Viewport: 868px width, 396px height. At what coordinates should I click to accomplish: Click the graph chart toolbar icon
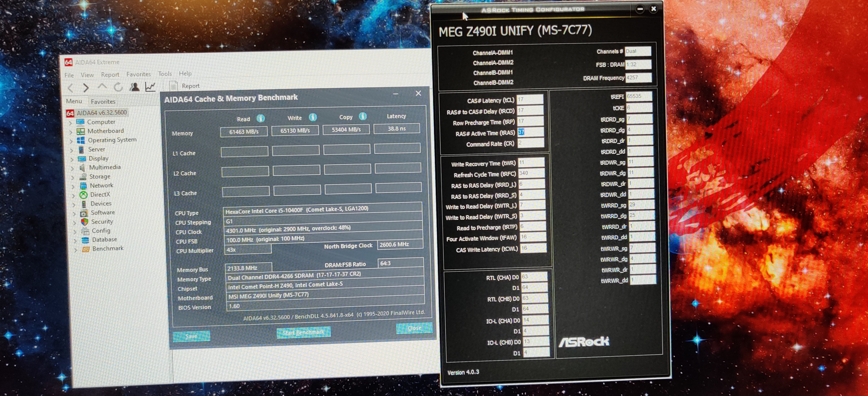pyautogui.click(x=150, y=87)
